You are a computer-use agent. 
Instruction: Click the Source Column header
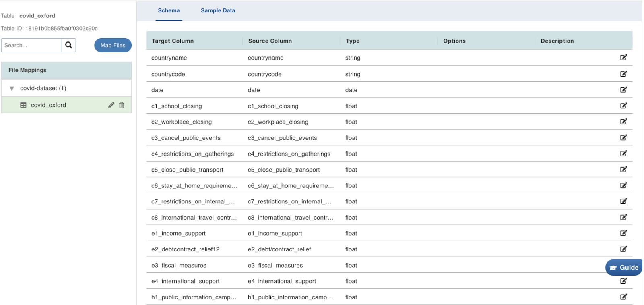(x=270, y=41)
